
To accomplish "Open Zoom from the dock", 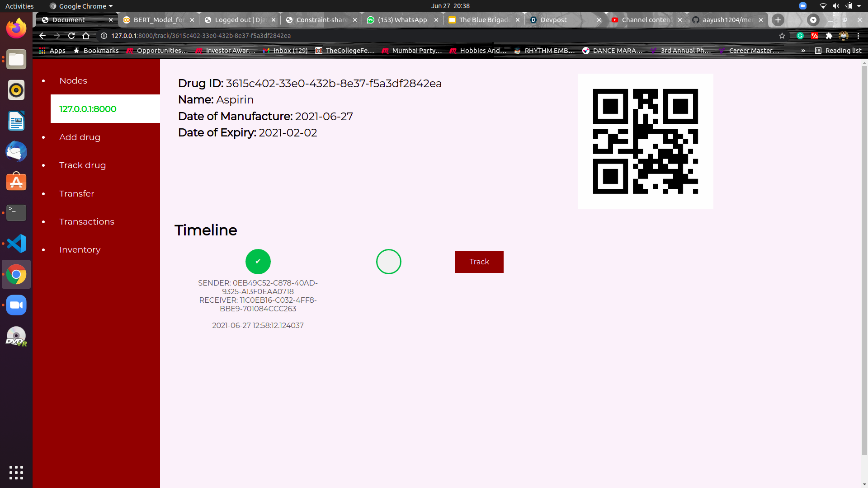I will click(16, 305).
